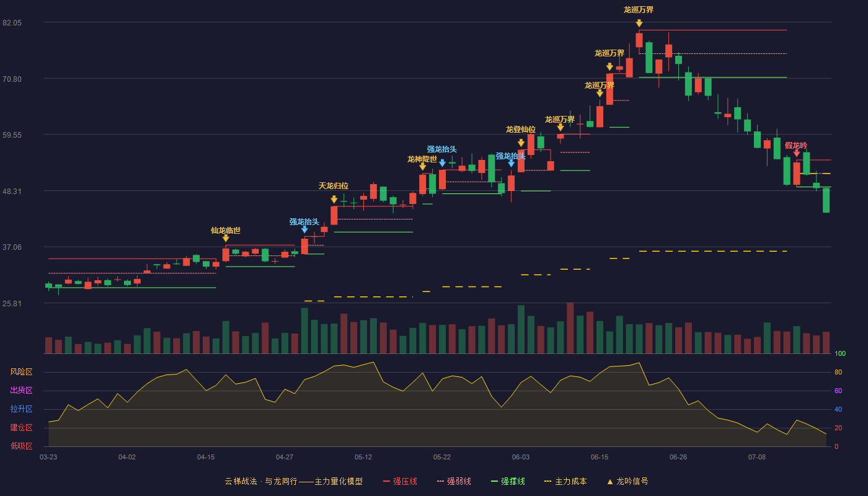Toggle the 龙吟信号 legend entry
The width and height of the screenshot is (868, 496).
tap(627, 481)
